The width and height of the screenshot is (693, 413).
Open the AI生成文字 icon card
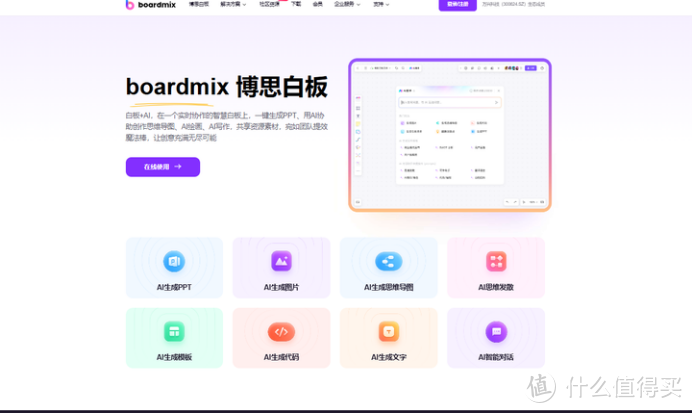388,338
